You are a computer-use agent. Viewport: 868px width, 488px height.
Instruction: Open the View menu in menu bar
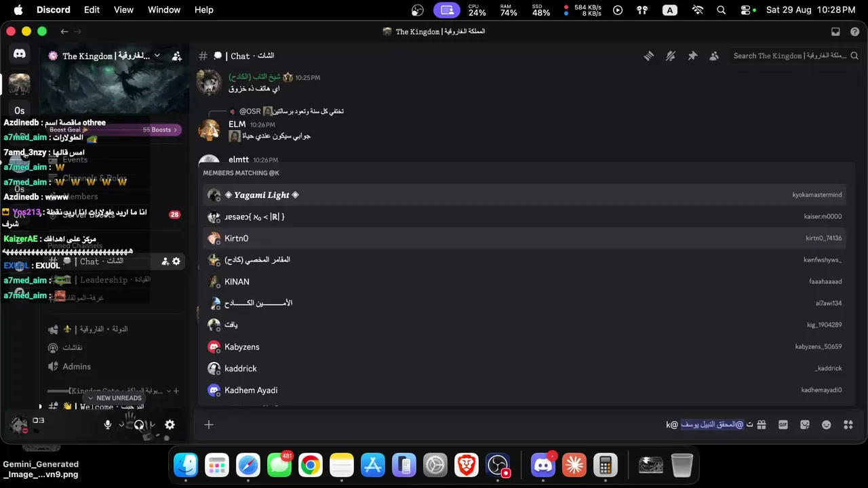(123, 9)
